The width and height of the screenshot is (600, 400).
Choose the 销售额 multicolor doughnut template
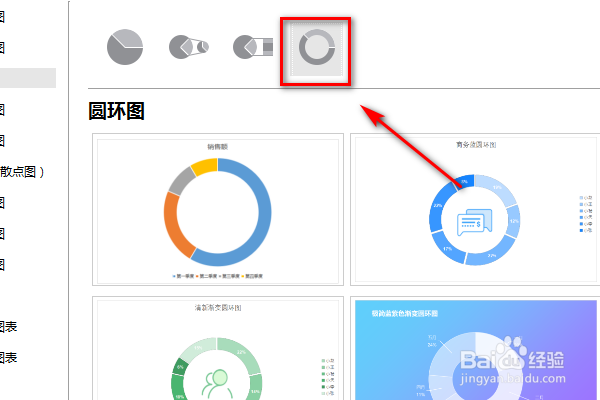point(218,209)
